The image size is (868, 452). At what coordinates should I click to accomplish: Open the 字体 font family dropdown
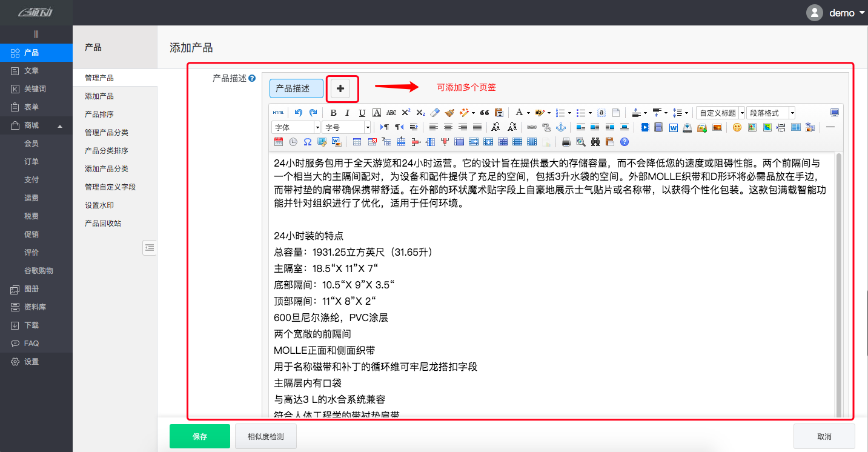(x=296, y=127)
